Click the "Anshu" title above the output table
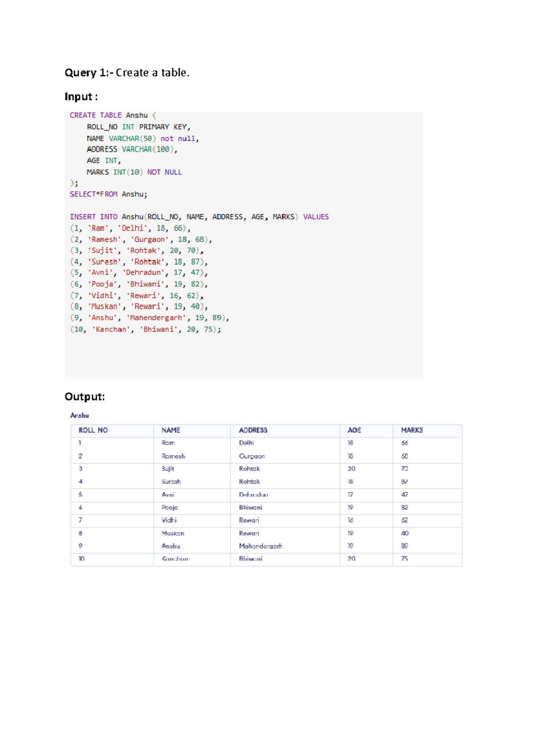Viewport: 535px width, 756px height. (x=79, y=415)
